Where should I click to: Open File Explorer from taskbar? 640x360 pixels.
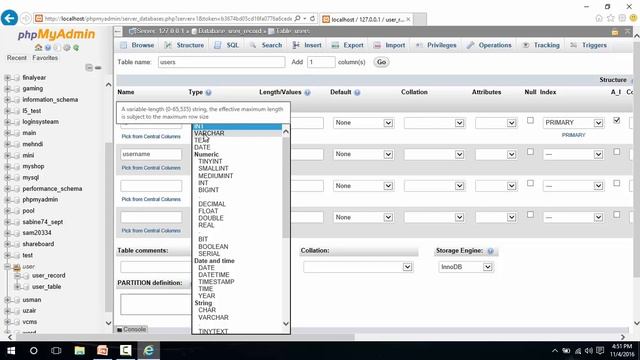pyautogui.click(x=80, y=351)
